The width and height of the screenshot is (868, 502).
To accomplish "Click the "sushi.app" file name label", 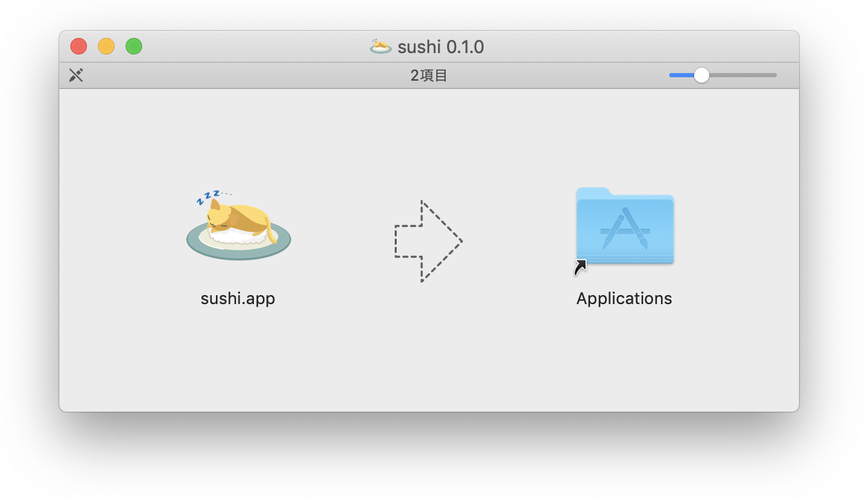I will pos(238,299).
